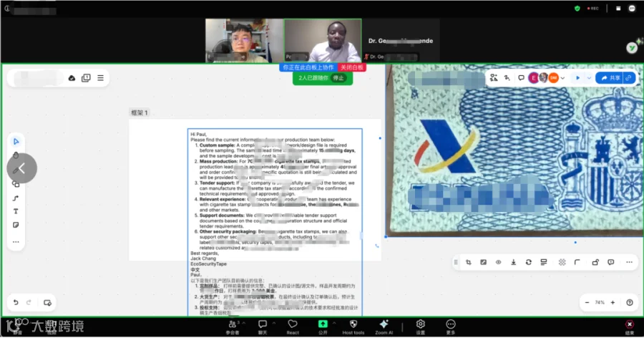The image size is (644, 338).
Task: Redo the whiteboard action
Action: pos(29,303)
